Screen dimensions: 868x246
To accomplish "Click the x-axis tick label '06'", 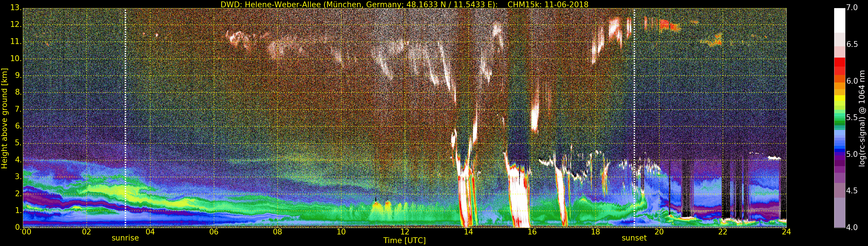I will tap(214, 232).
